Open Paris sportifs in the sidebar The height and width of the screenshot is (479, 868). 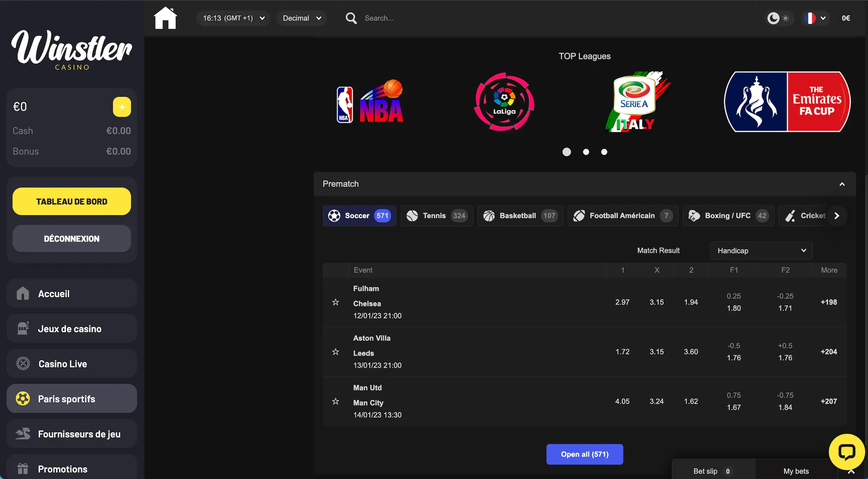pyautogui.click(x=72, y=398)
